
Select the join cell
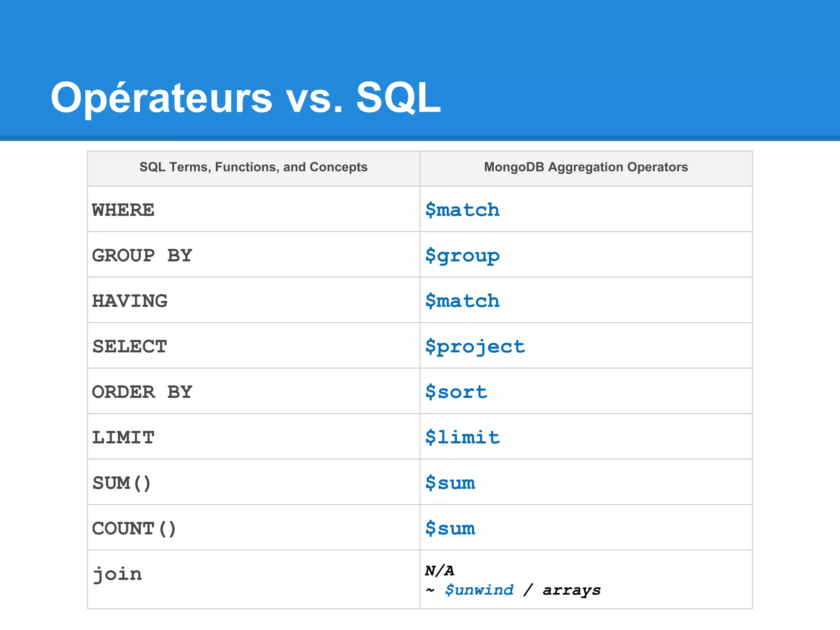point(117,574)
